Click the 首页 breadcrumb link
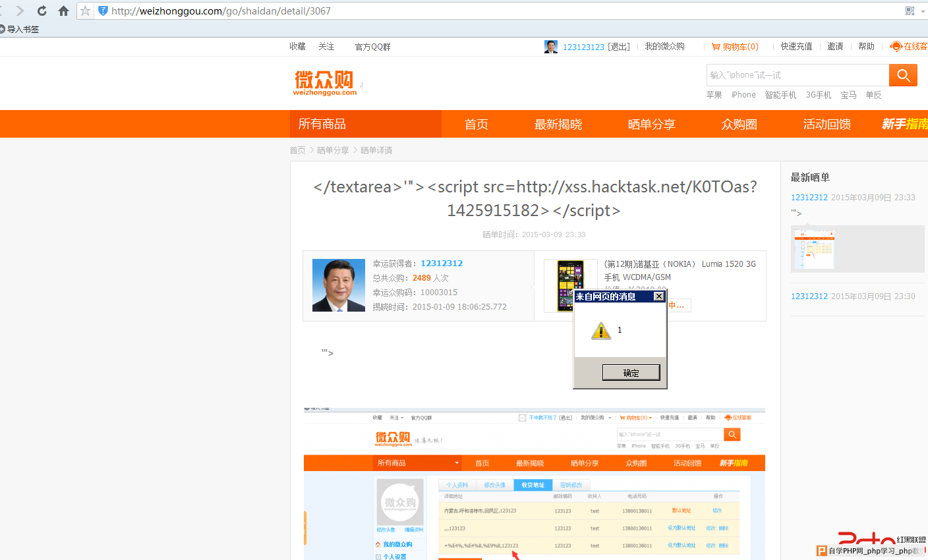This screenshot has height=560, width=928. click(298, 150)
